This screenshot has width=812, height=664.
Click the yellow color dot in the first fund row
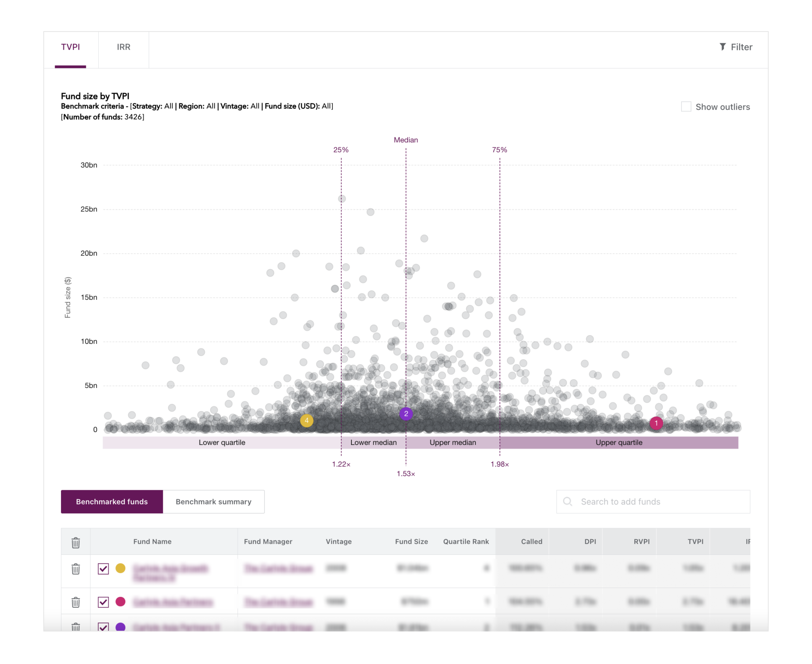coord(120,568)
